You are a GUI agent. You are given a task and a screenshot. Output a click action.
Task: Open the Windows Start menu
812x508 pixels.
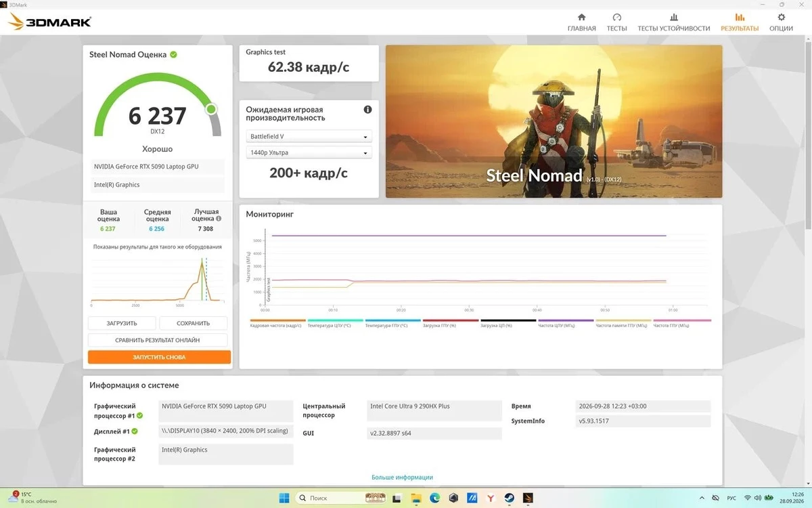284,498
